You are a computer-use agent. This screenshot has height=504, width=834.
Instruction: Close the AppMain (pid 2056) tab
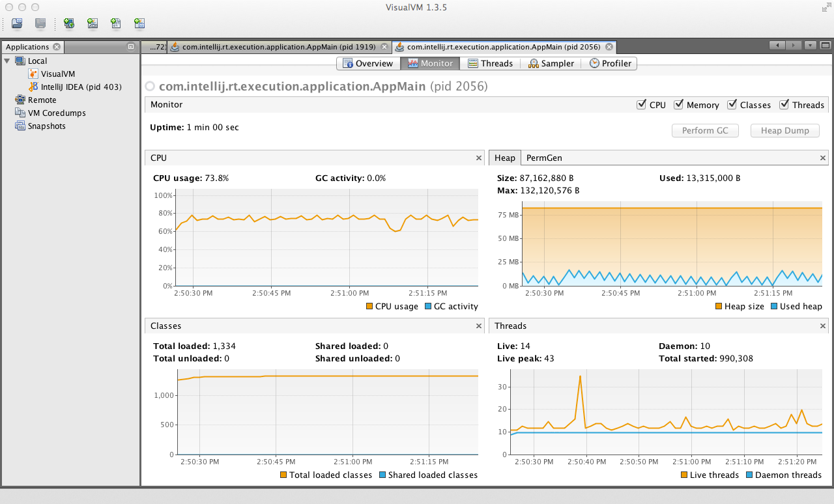pos(609,47)
